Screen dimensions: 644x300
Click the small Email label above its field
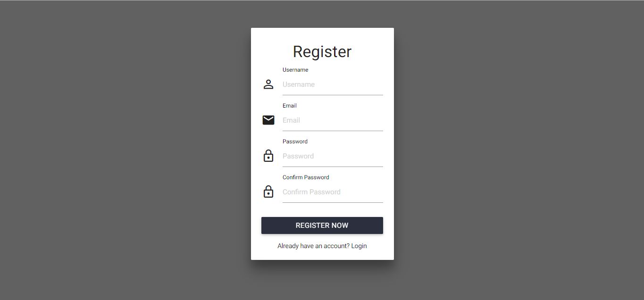290,106
